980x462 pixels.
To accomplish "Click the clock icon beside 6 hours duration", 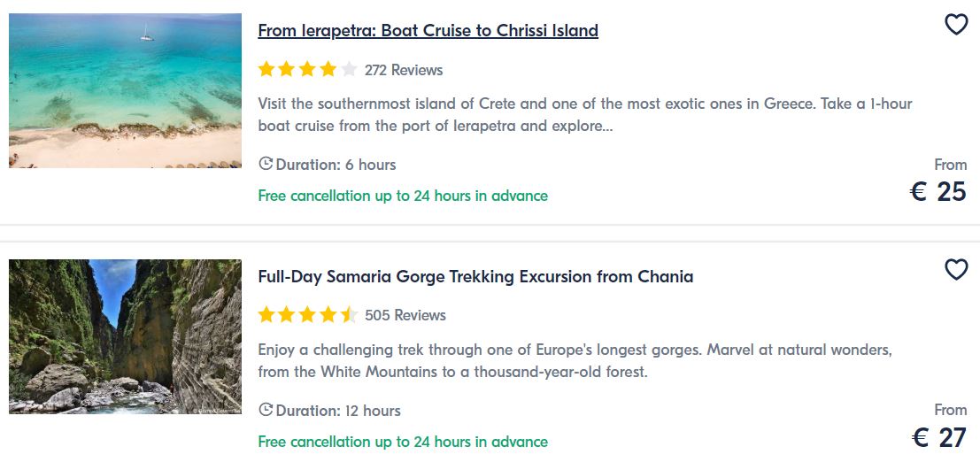I will pos(266,164).
